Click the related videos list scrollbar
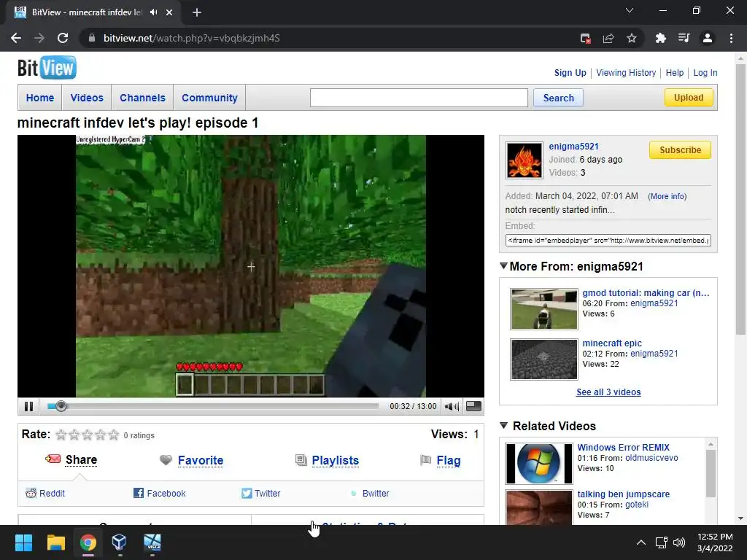 click(x=711, y=474)
